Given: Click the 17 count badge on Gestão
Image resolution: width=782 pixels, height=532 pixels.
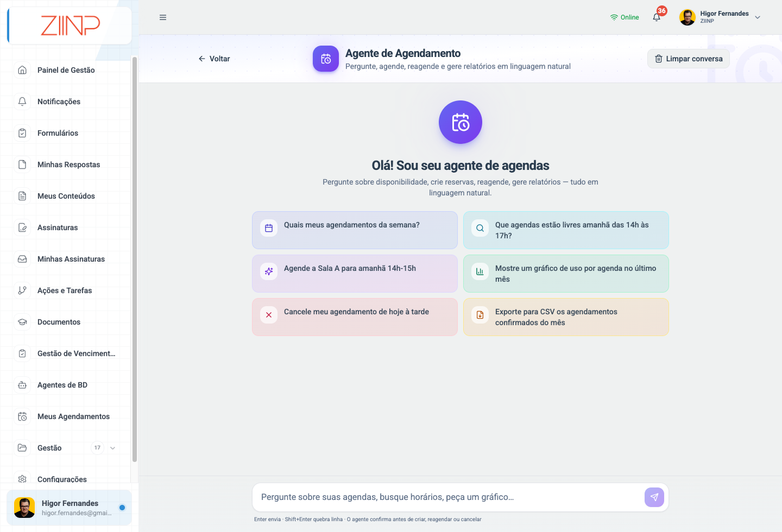Looking at the screenshot, I should pyautogui.click(x=97, y=448).
